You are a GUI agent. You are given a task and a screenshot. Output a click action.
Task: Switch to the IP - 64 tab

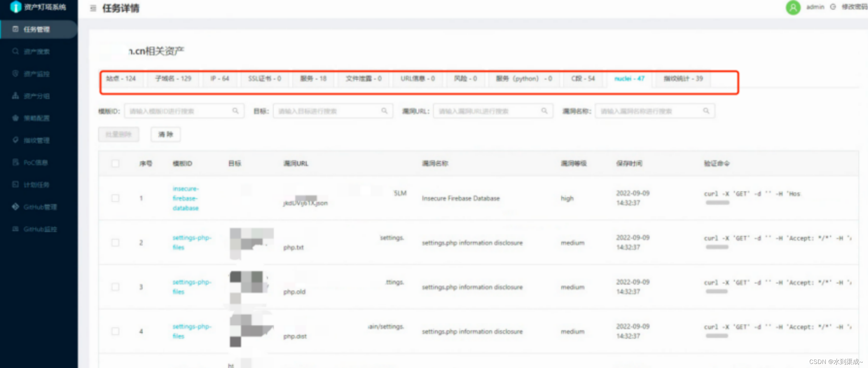pos(220,79)
